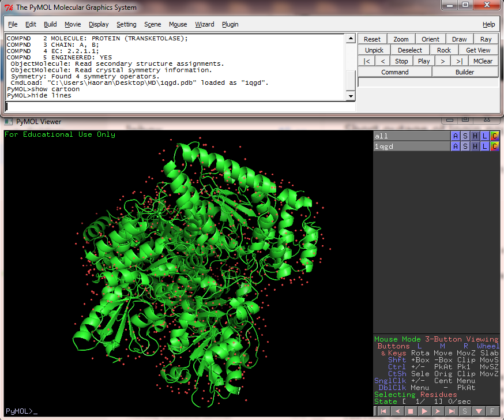Open the down-arrow menu in playback bar

pos(479,411)
